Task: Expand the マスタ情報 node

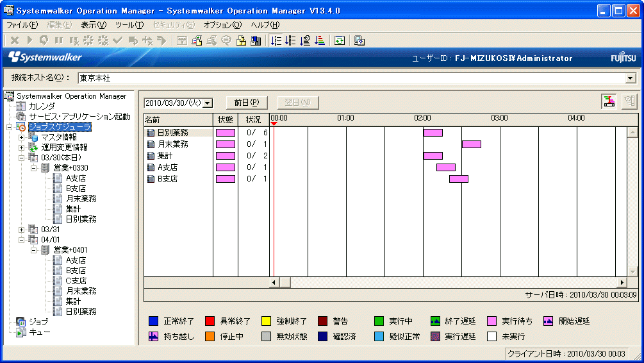Action: coord(21,137)
